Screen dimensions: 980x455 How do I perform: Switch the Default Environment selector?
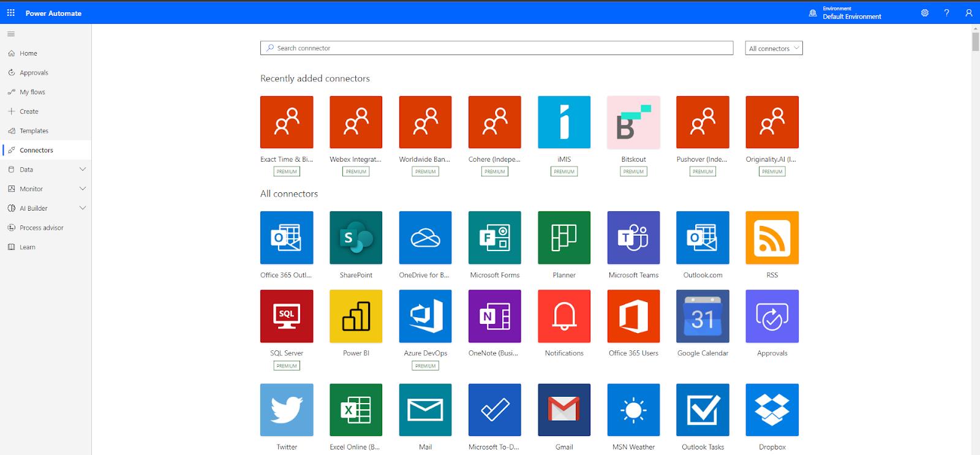coord(845,13)
